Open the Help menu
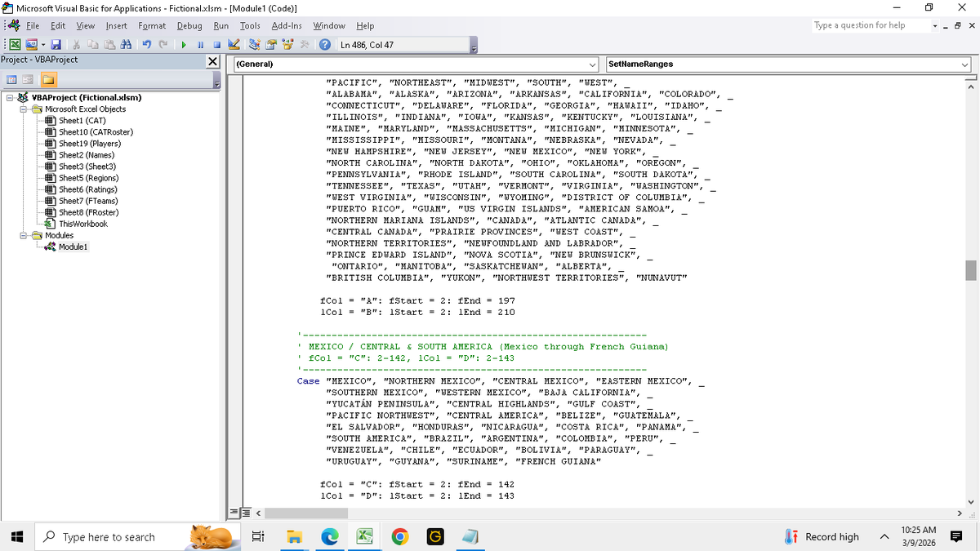 365,26
